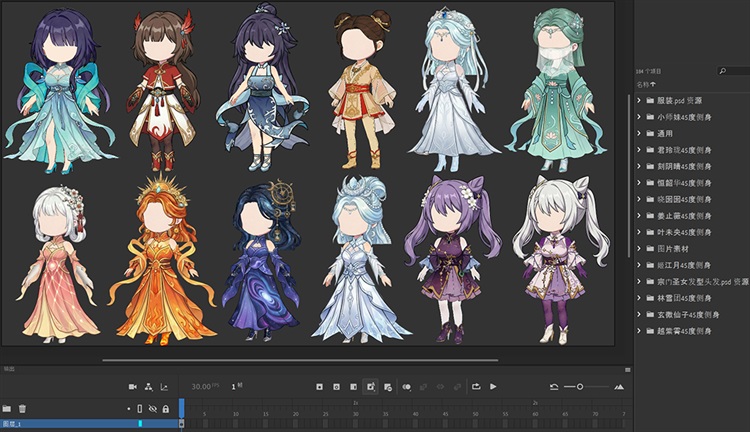
Task: Toggle hide-all-layers eye icon
Action: 153,408
